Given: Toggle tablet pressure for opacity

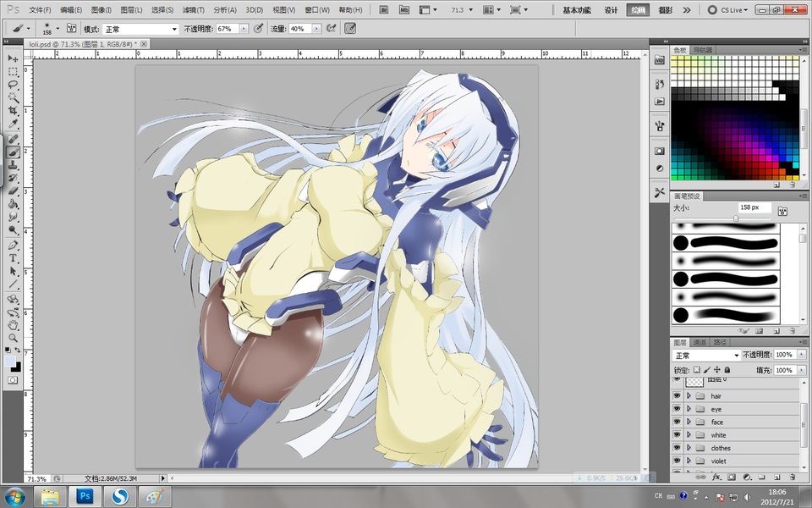Looking at the screenshot, I should tap(259, 29).
